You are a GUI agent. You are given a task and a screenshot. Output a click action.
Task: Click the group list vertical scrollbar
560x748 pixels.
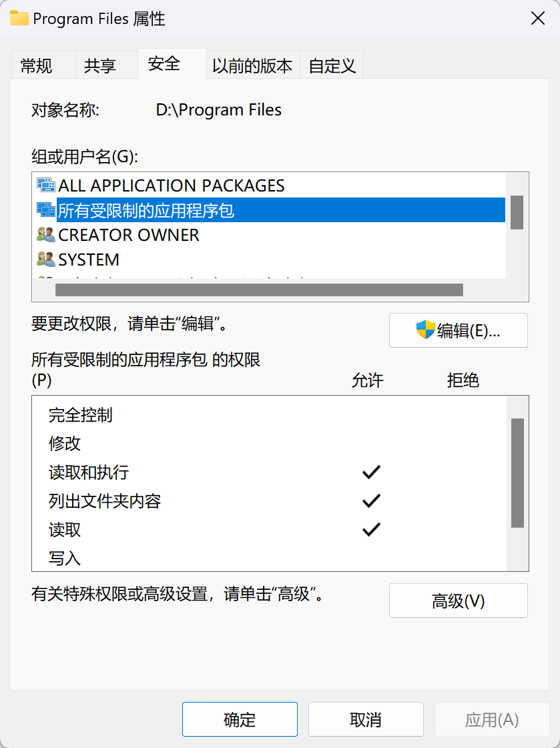pos(517,214)
